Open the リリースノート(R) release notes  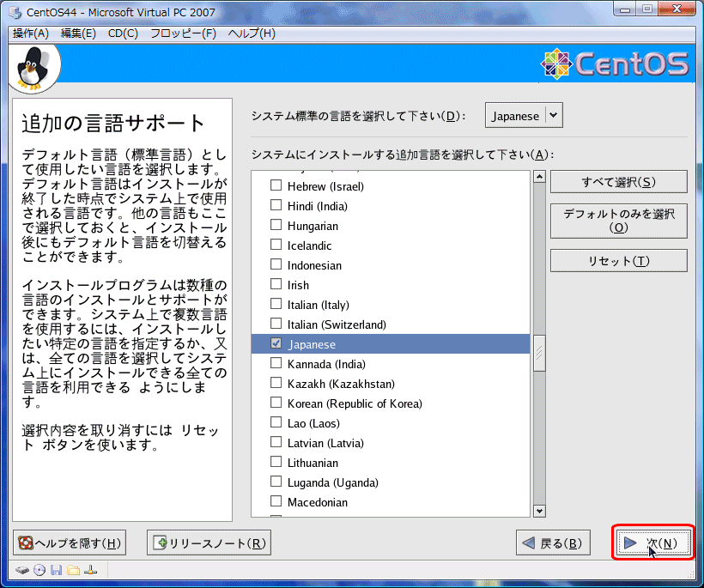pyautogui.click(x=209, y=543)
